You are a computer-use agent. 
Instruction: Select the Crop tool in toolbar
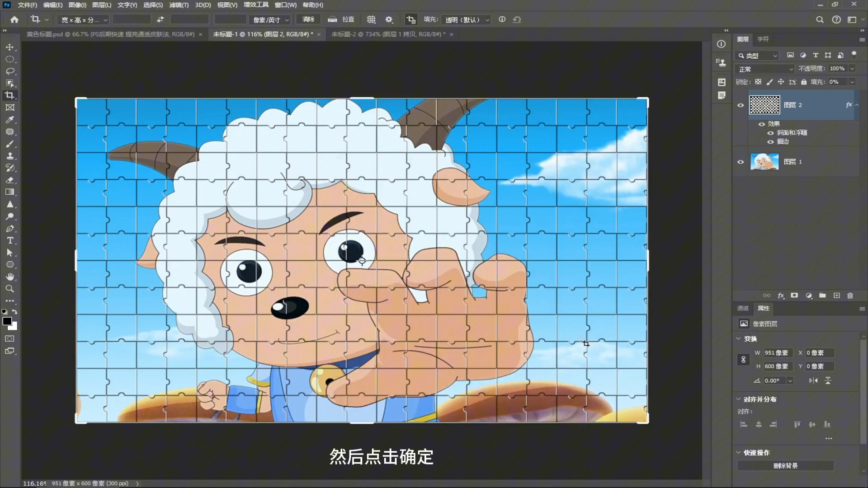[9, 95]
